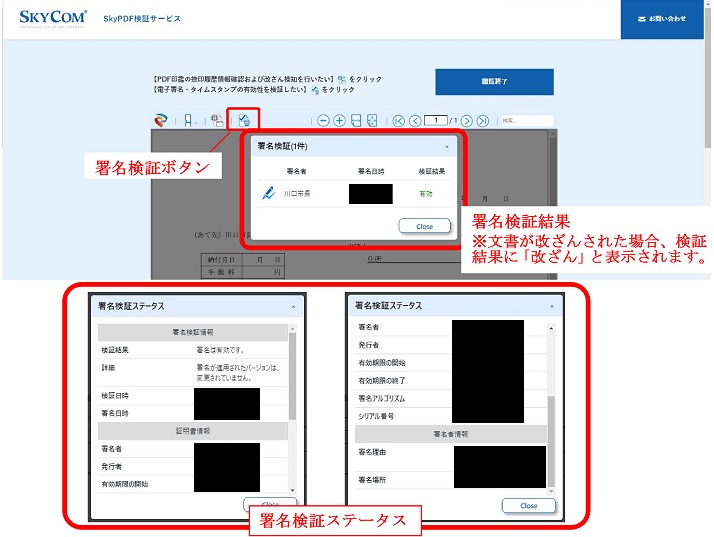Click the left status dialog scroll-down arrow
The width and height of the screenshot is (714, 537).
pyautogui.click(x=292, y=490)
